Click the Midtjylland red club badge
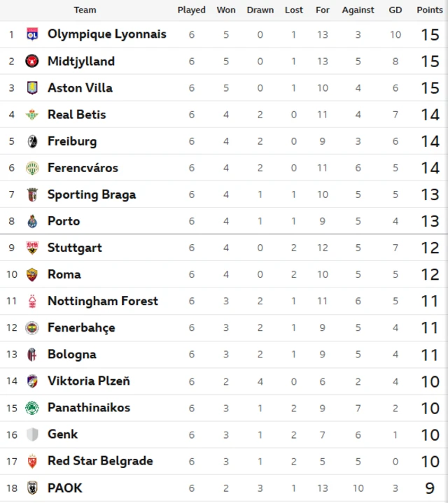This screenshot has width=448, height=503. pyautogui.click(x=32, y=61)
